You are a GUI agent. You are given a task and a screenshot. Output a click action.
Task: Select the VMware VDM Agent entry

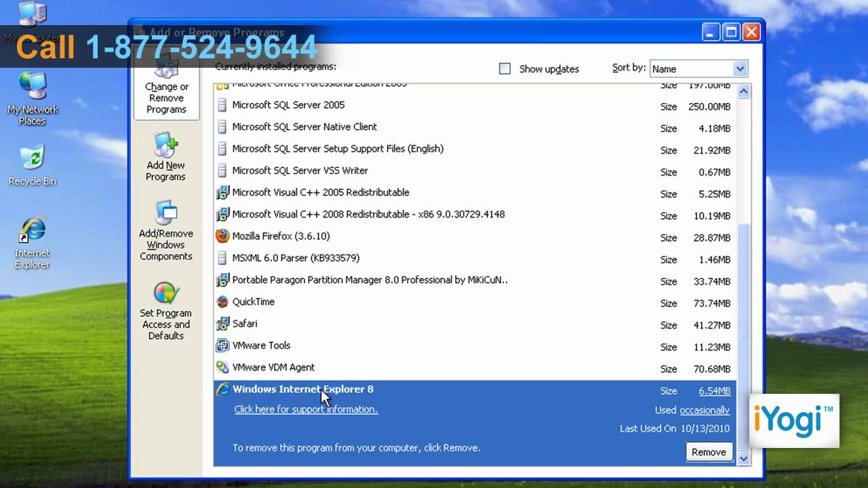pyautogui.click(x=473, y=367)
